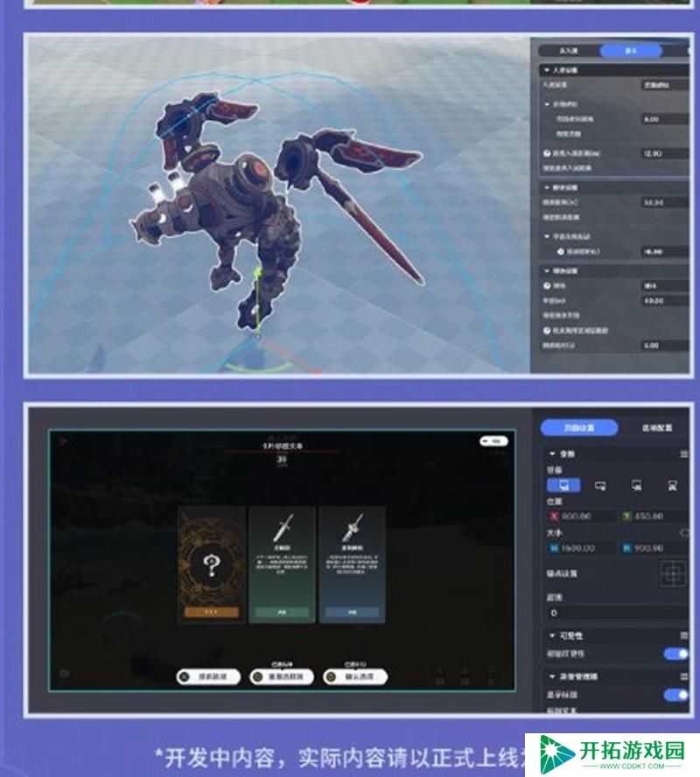This screenshot has width=700, height=777.
Task: Click the faint play icon in the UI canvas corner
Action: pyautogui.click(x=63, y=440)
